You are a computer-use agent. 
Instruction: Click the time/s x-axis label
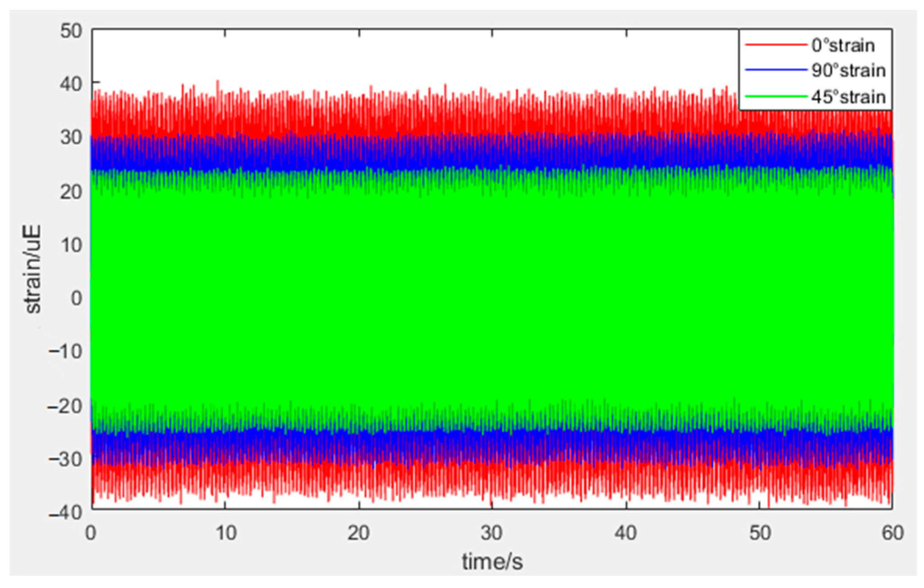click(492, 562)
